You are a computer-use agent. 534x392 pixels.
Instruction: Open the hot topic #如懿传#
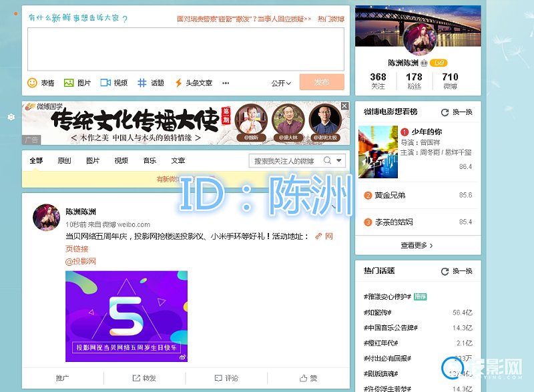(378, 313)
